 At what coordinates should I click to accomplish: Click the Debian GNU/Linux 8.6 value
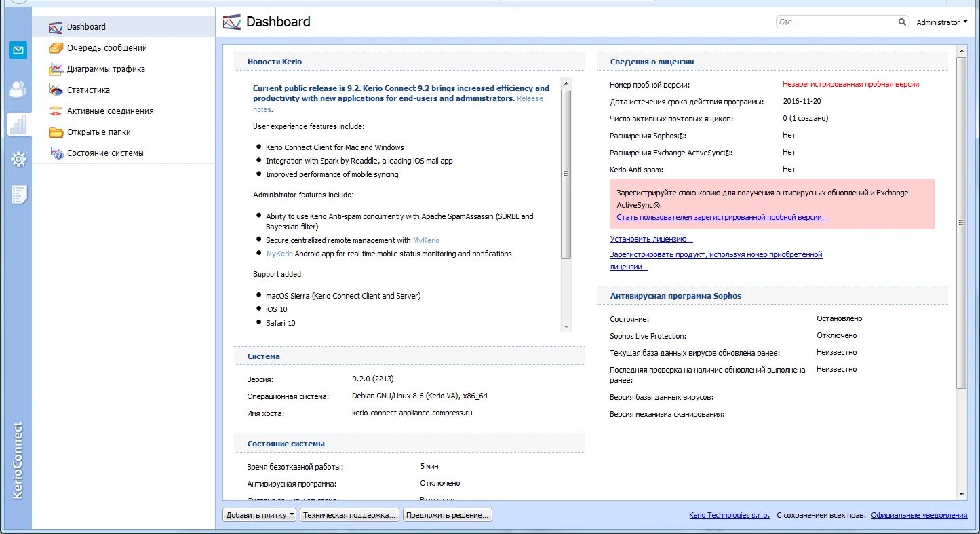tap(419, 396)
